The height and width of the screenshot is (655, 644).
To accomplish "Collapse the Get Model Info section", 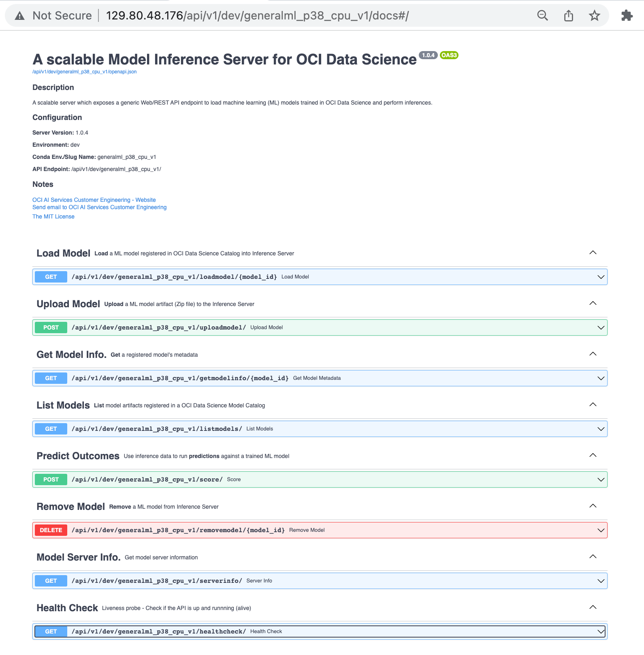I will coord(593,354).
